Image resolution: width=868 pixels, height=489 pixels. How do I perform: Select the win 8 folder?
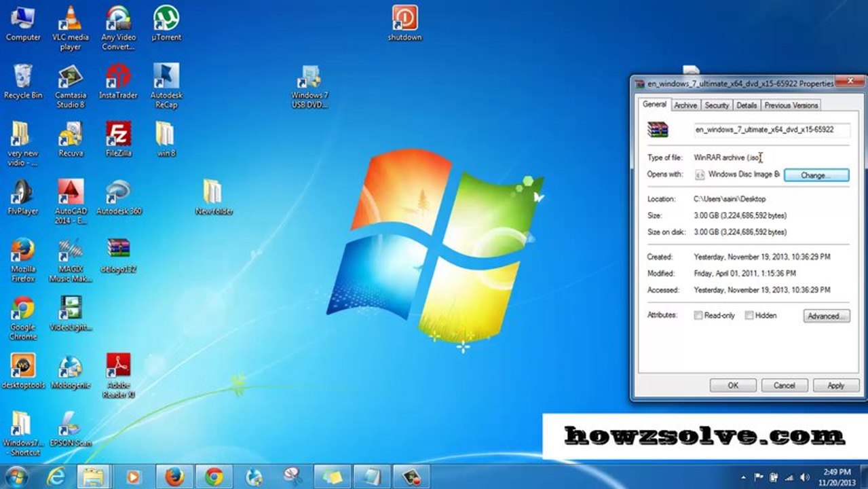click(x=166, y=139)
